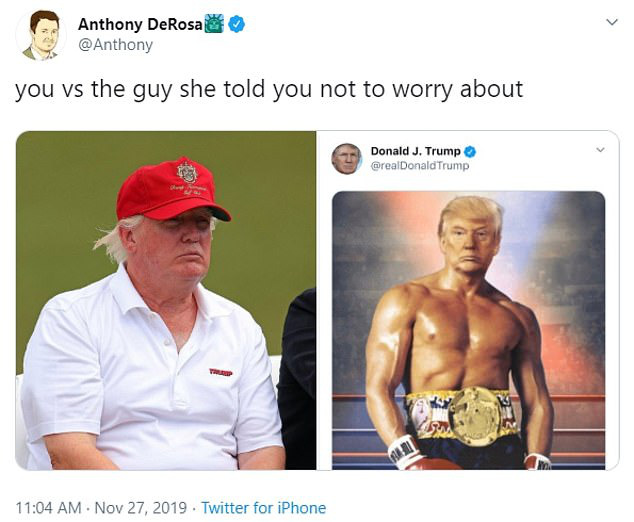
Task: Open the Twitter for iPhone link
Action: click(x=264, y=507)
